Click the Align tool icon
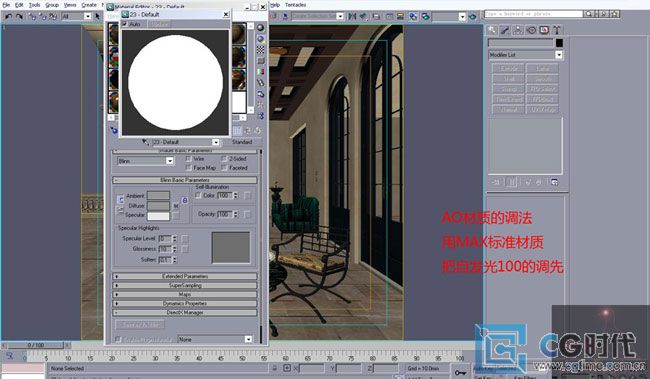This screenshot has width=650, height=379. tap(364, 16)
